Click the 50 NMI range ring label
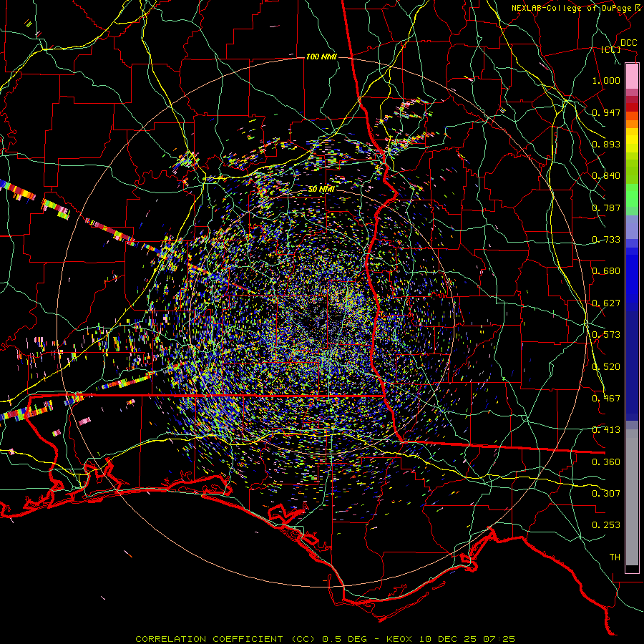The height and width of the screenshot is (644, 644). pos(321,190)
